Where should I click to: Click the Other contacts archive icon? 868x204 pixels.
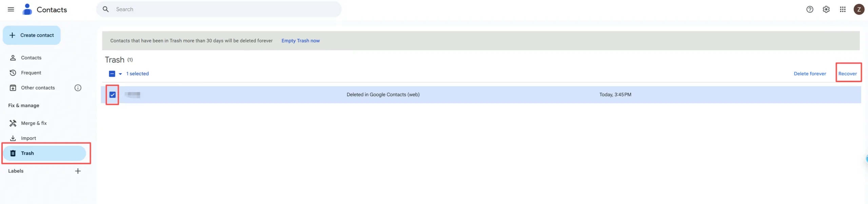(13, 88)
